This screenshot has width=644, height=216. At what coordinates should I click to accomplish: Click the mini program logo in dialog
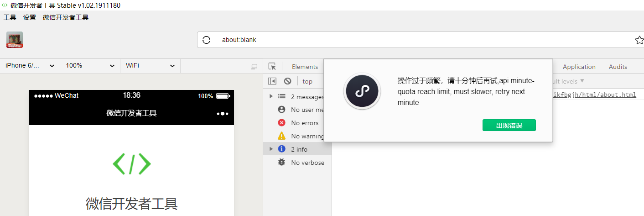pos(362,91)
